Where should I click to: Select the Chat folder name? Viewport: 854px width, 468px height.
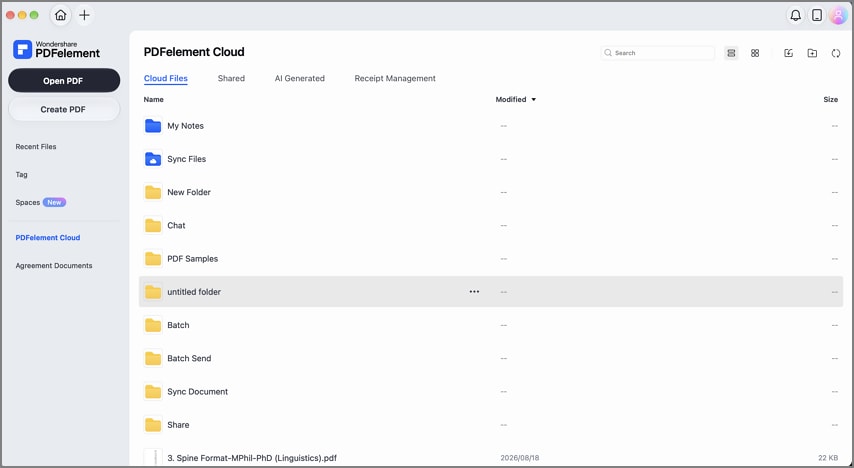click(x=176, y=226)
